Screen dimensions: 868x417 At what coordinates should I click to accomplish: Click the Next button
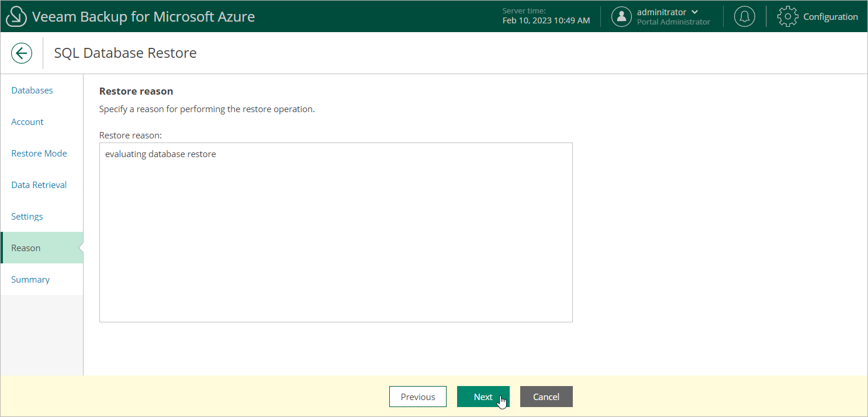pos(483,397)
